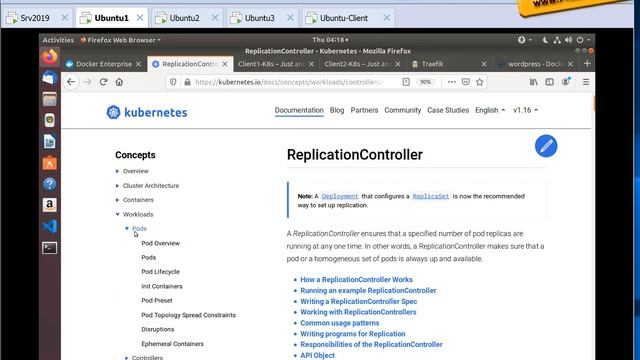Open Firefox from the Ubuntu dock

pyautogui.click(x=49, y=57)
